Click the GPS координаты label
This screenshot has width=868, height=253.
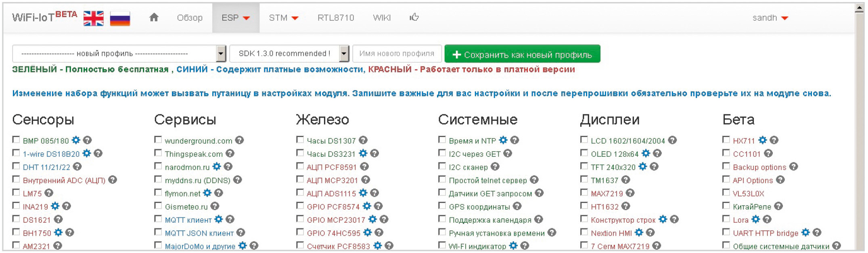click(479, 207)
